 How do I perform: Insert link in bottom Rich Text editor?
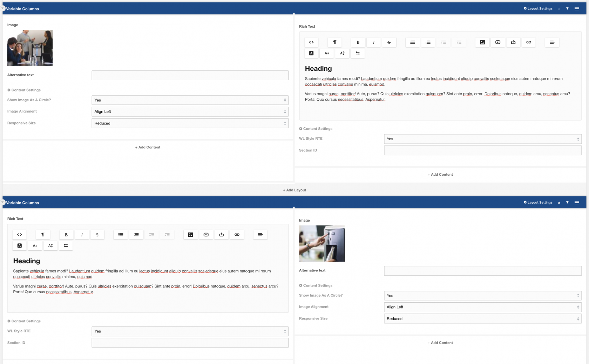[237, 235]
